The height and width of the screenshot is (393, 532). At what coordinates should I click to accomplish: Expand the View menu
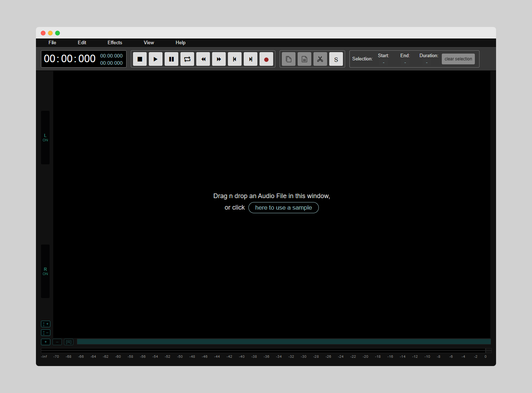coord(149,43)
